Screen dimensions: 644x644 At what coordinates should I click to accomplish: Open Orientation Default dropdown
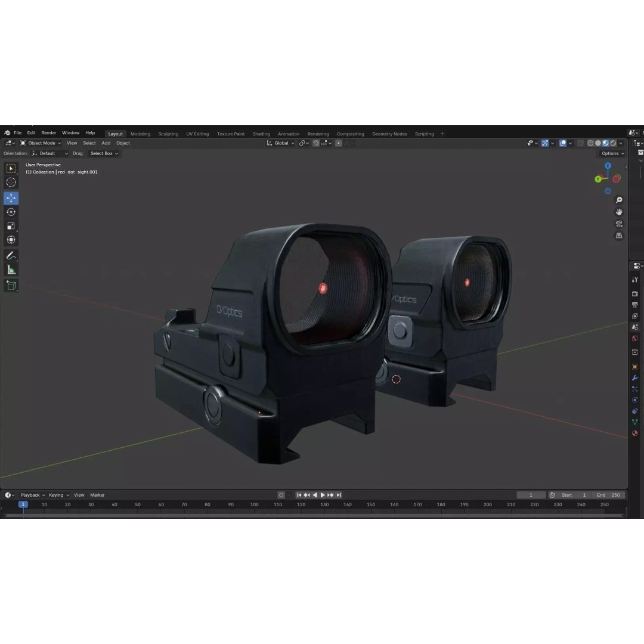click(x=50, y=153)
